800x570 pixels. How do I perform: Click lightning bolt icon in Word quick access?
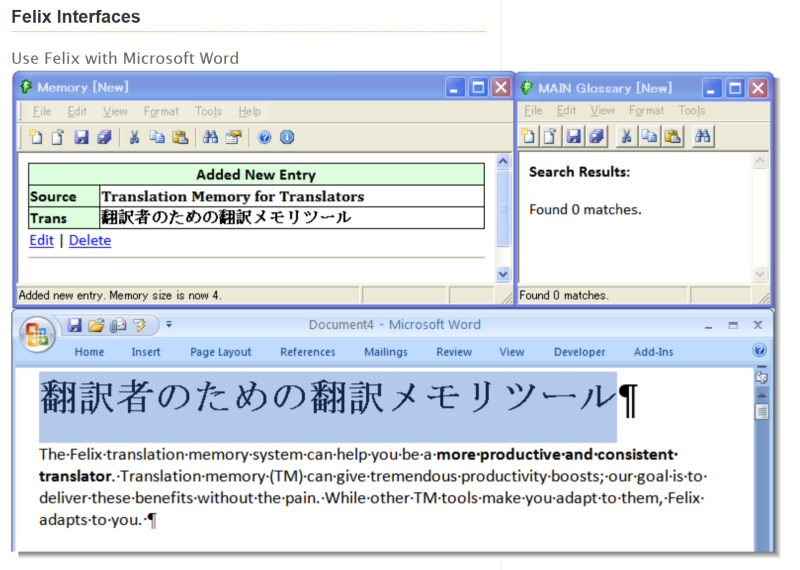pos(139,325)
